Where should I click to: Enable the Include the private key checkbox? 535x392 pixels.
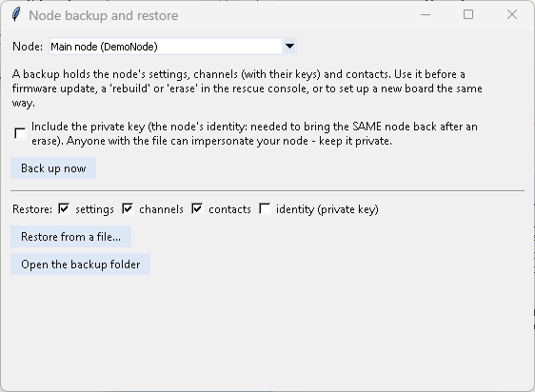(20, 133)
